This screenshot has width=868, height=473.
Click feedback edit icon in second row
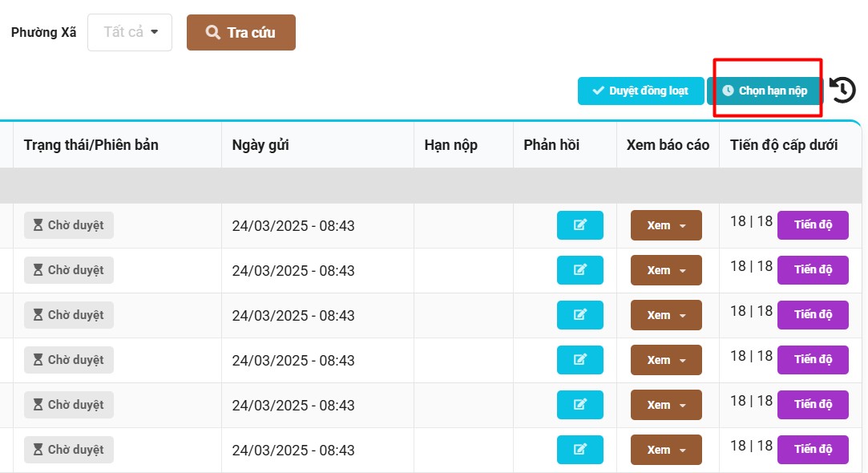pos(579,270)
